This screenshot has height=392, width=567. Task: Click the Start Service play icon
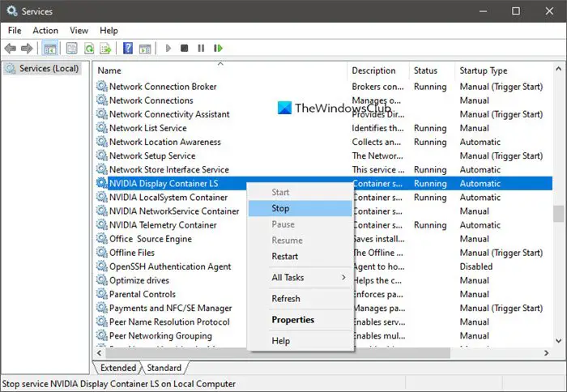click(x=168, y=48)
